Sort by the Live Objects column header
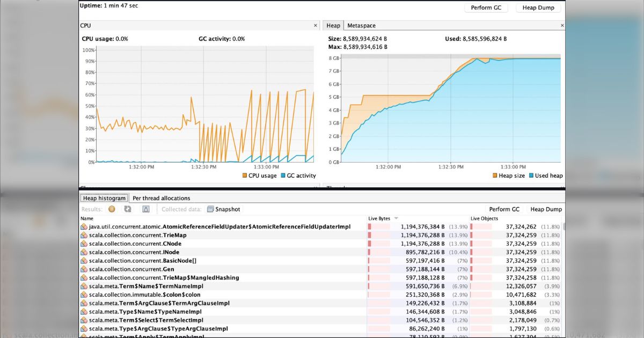 coord(484,219)
